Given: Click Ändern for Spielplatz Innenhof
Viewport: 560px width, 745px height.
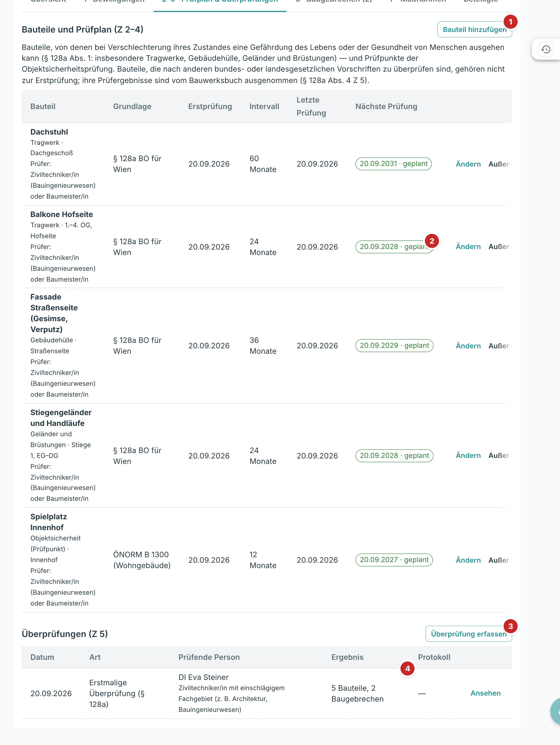Looking at the screenshot, I should (x=468, y=560).
